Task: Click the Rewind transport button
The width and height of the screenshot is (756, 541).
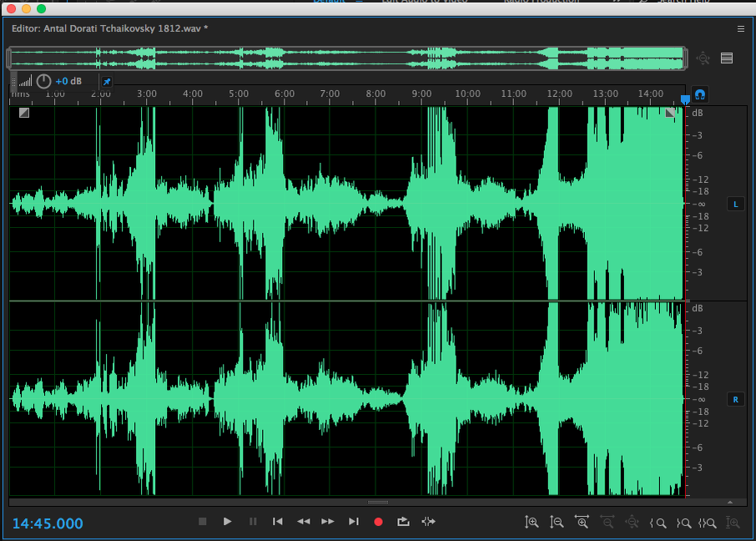Action: (x=303, y=522)
